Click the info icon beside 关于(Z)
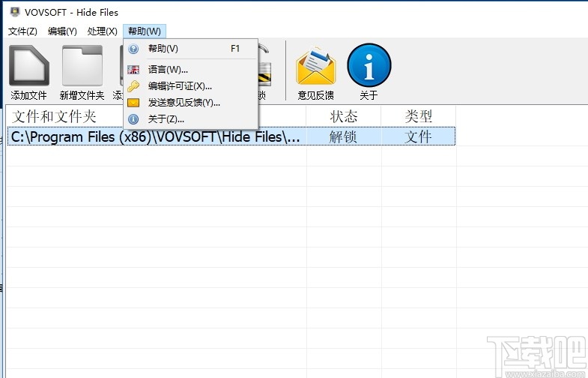 pyautogui.click(x=133, y=119)
